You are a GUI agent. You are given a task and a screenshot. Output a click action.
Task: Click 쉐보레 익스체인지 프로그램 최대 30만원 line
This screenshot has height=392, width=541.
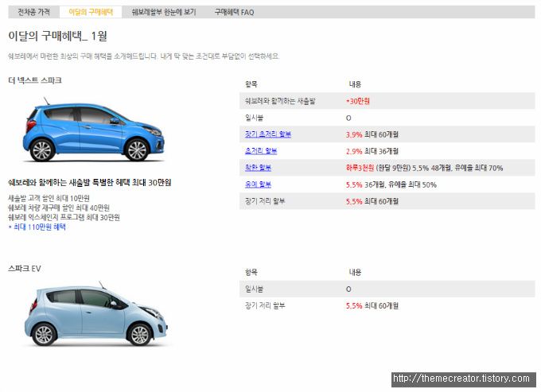click(64, 217)
